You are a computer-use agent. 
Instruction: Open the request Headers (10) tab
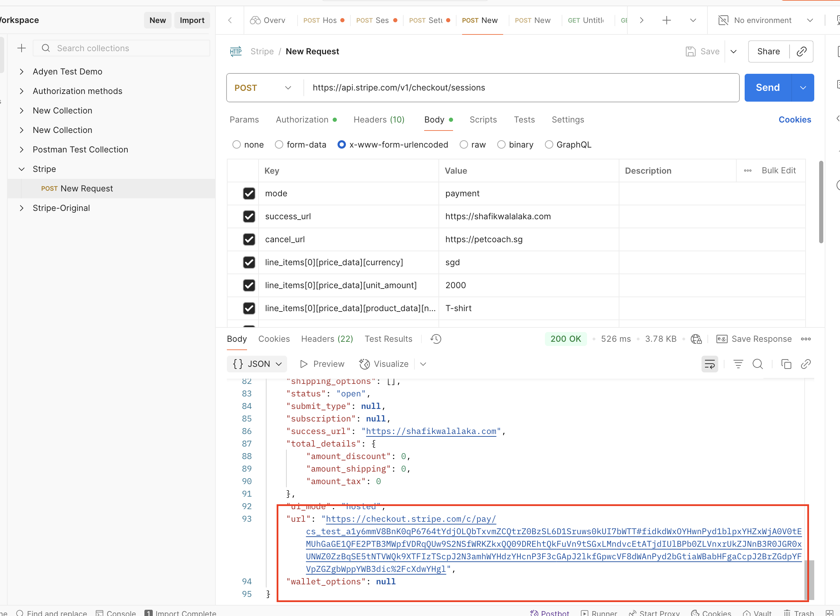pyautogui.click(x=379, y=120)
